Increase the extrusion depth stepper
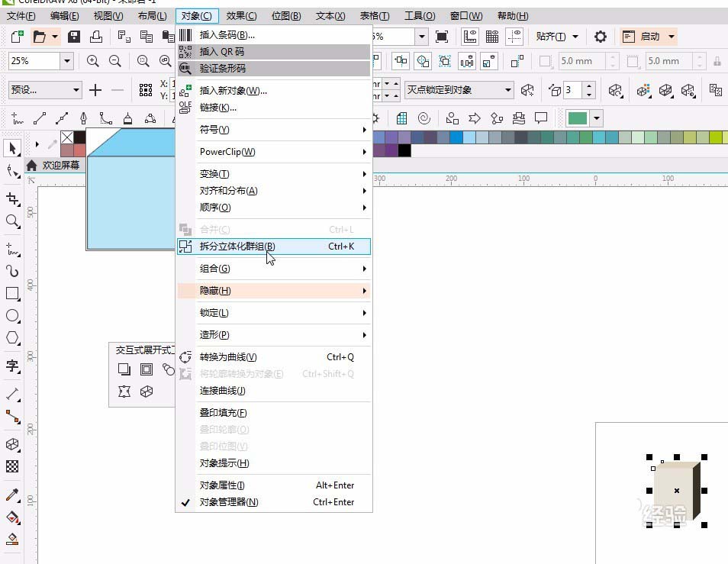The width and height of the screenshot is (728, 564). tap(588, 86)
